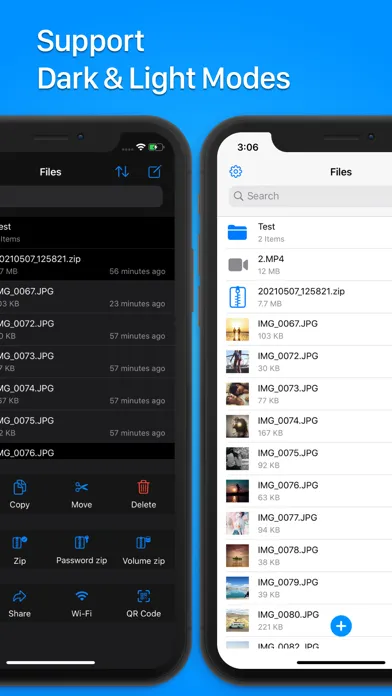Open the settings gear in light mode
This screenshot has width=392, height=696.
pyautogui.click(x=236, y=171)
